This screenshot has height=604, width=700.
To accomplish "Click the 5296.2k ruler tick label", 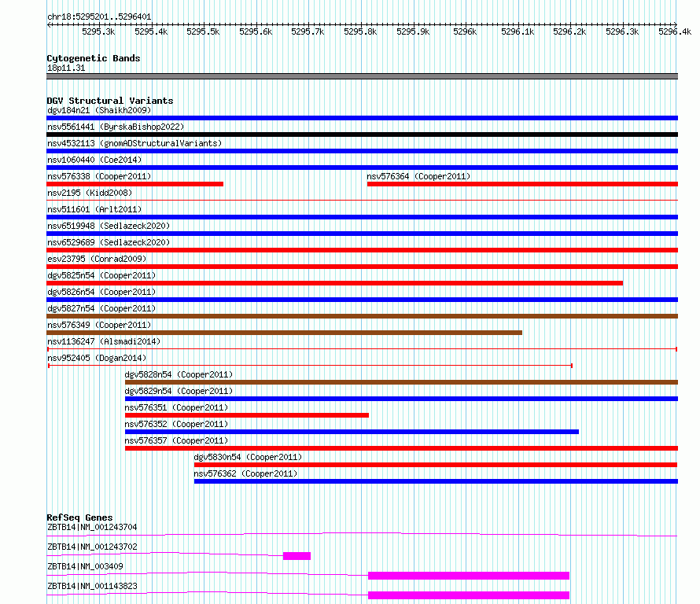I will click(x=569, y=31).
